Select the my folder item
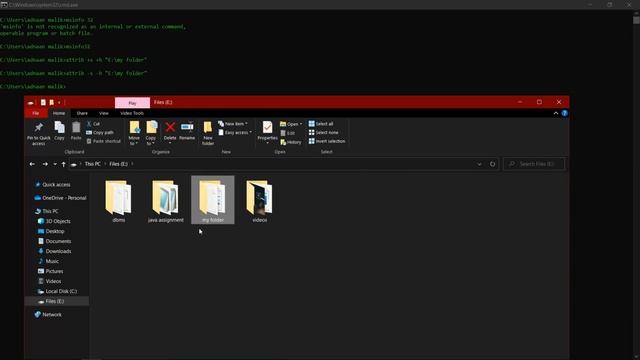This screenshot has height=360, width=640. pos(213,200)
